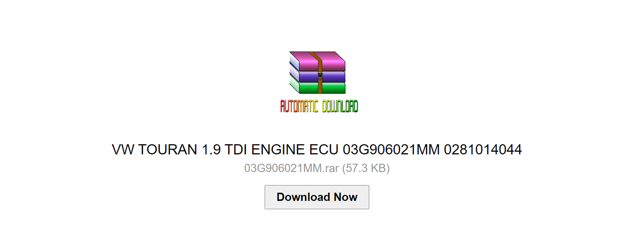Click the (57.3 KB) file size text
644x252 pixels.
(x=366, y=169)
